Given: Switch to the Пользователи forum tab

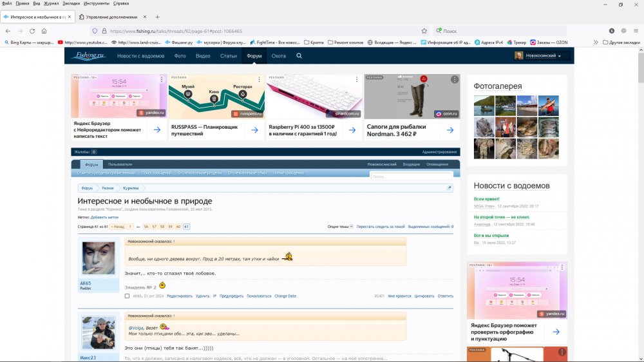Looking at the screenshot, I should pyautogui.click(x=120, y=165).
